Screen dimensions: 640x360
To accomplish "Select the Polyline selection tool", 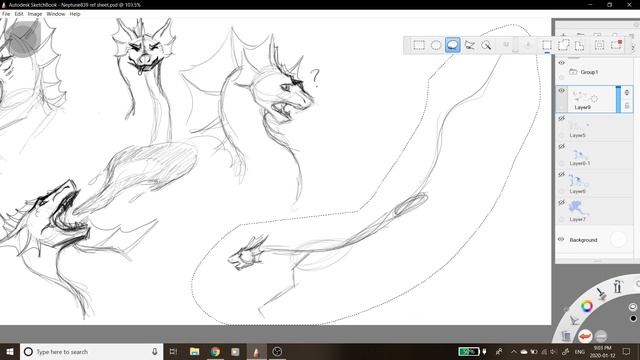I will 470,45.
